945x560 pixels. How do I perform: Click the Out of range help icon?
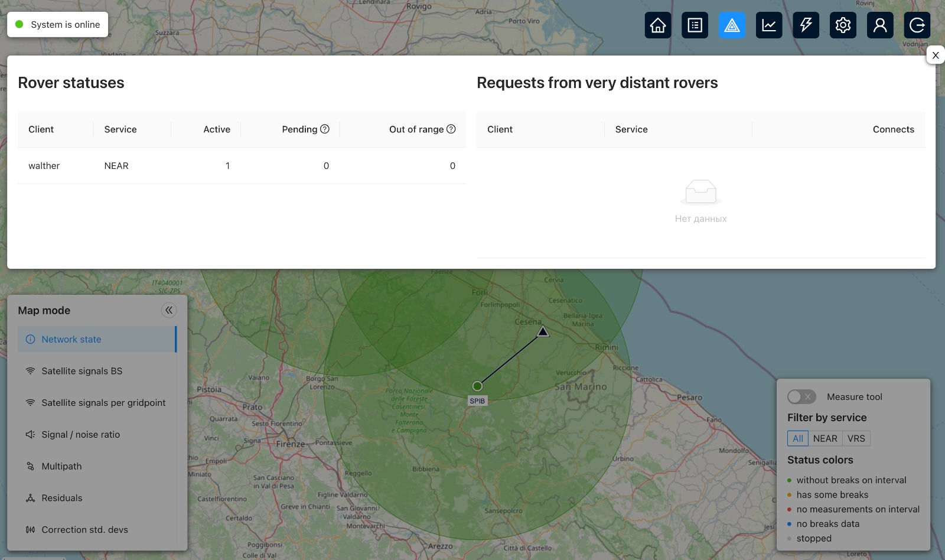[451, 129]
